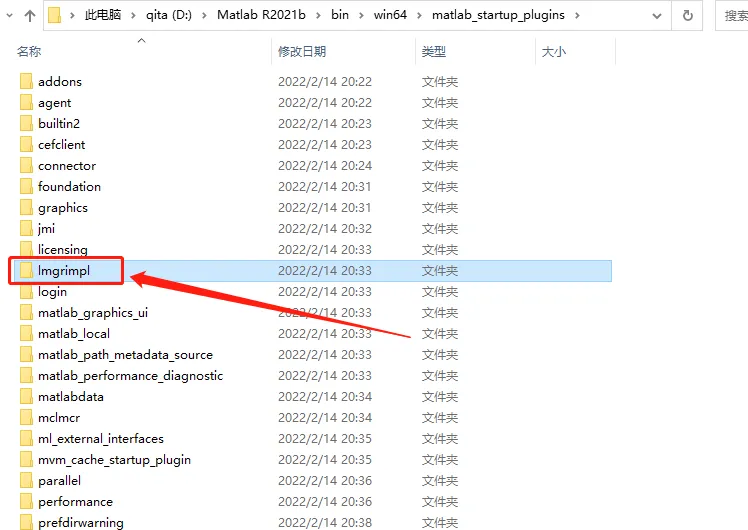Sort by 修改日期 column header
748x530 pixels.
[302, 52]
